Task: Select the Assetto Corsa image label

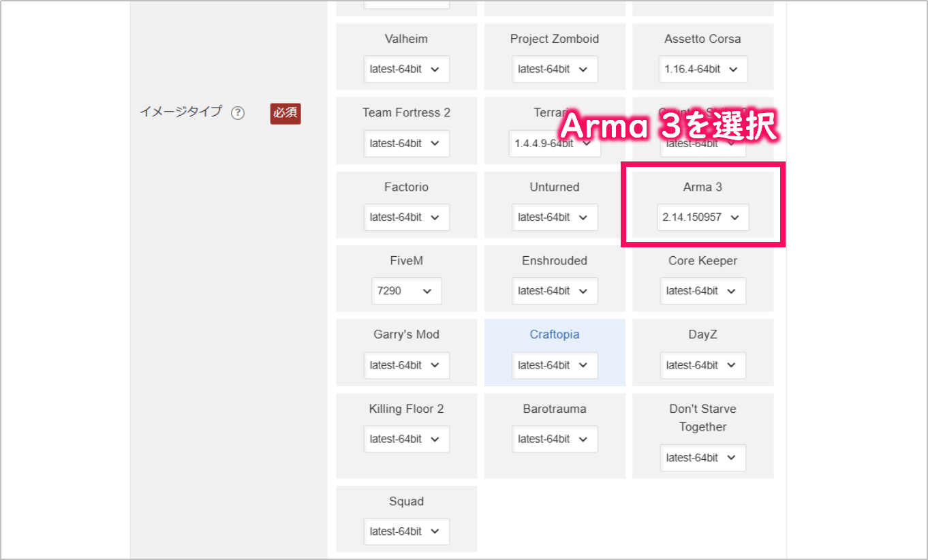Action: click(702, 39)
